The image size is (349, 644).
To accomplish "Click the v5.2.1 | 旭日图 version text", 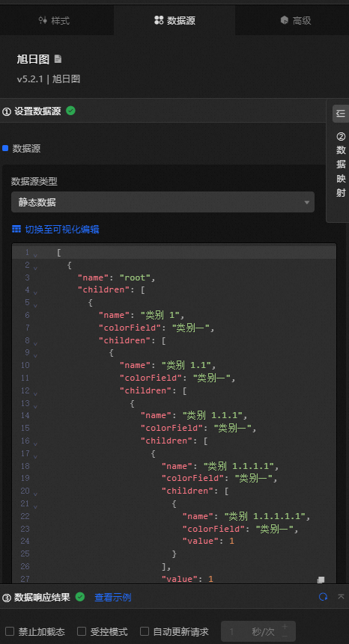I will click(49, 79).
